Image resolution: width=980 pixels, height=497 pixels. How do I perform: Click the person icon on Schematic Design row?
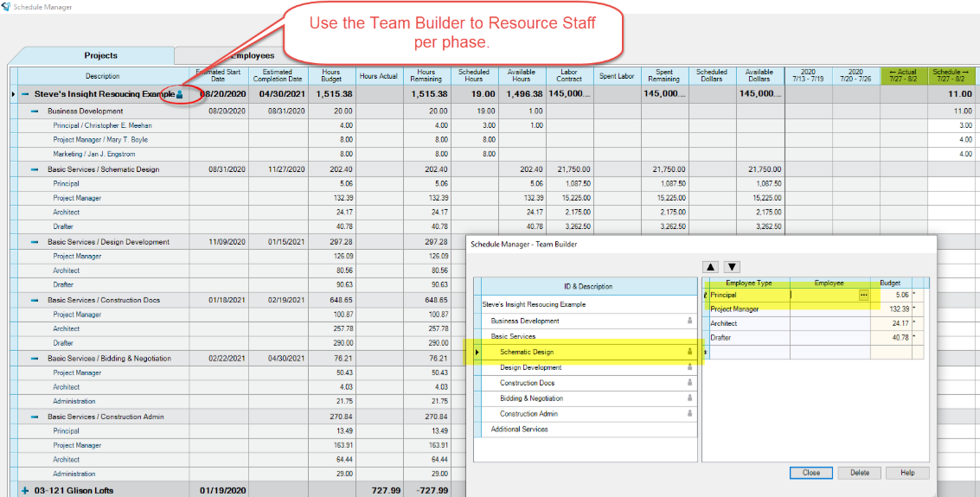[689, 352]
